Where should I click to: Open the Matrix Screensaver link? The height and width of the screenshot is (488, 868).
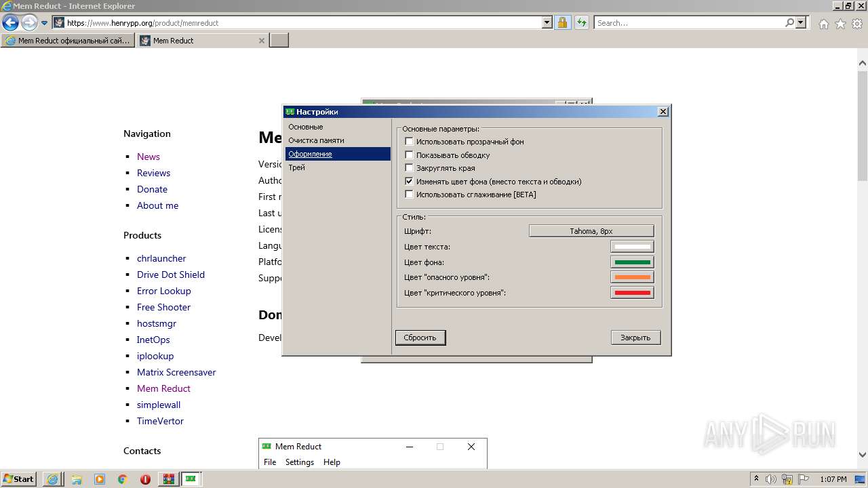pos(176,372)
